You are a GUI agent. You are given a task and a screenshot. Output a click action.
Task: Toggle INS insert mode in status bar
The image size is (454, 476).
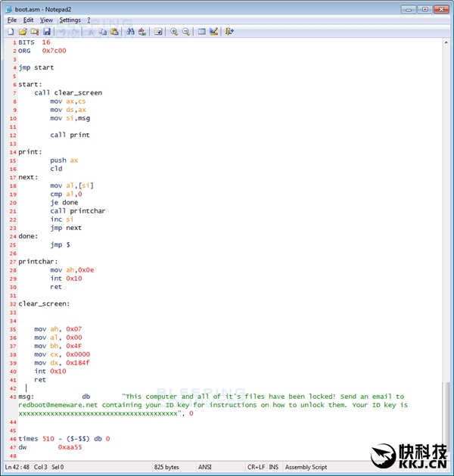[x=274, y=467]
